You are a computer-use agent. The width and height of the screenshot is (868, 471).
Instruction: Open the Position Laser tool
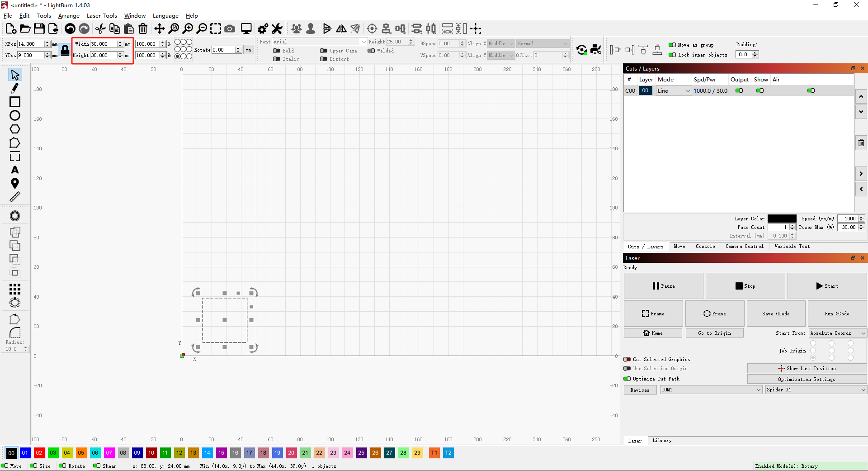click(15, 184)
